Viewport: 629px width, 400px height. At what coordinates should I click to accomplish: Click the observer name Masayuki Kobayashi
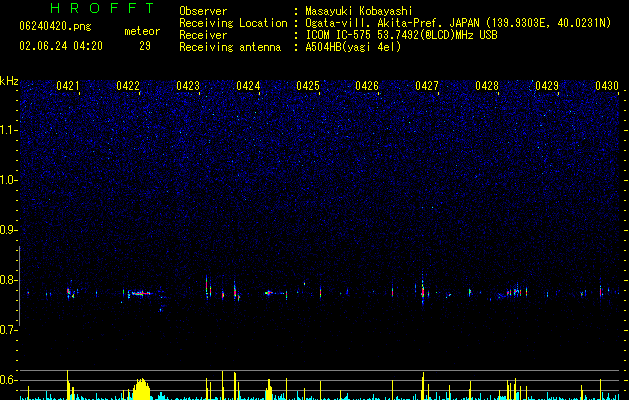359,11
